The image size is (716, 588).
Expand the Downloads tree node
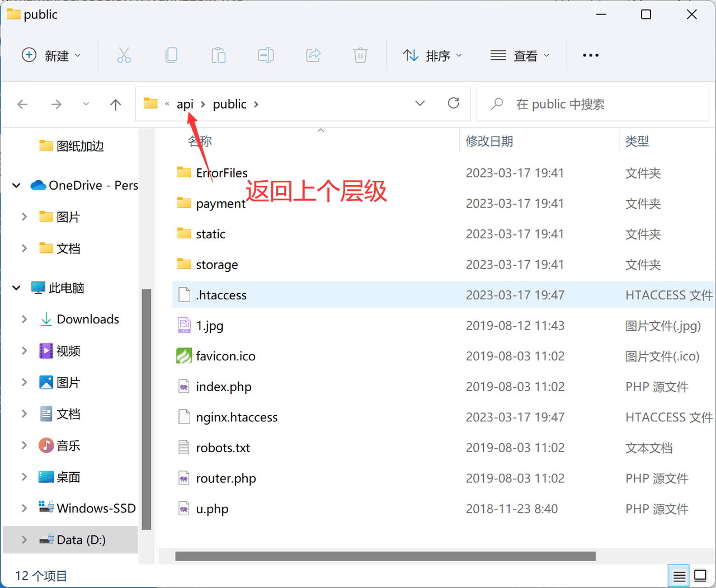pos(24,319)
